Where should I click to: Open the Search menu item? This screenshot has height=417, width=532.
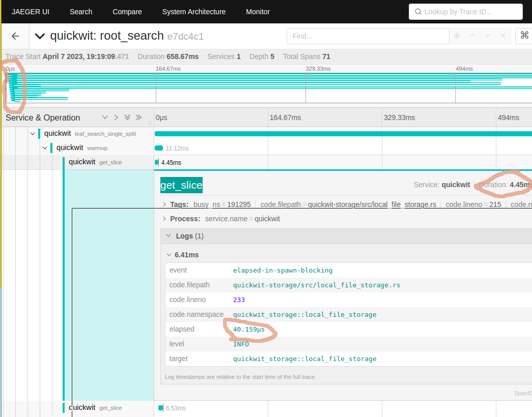81,12
